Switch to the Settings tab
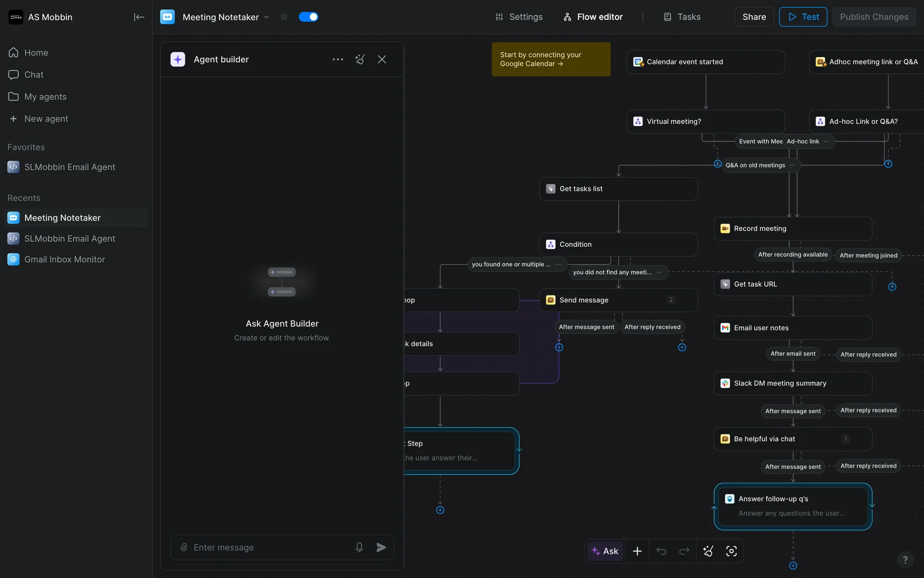The height and width of the screenshot is (578, 924). point(519,17)
